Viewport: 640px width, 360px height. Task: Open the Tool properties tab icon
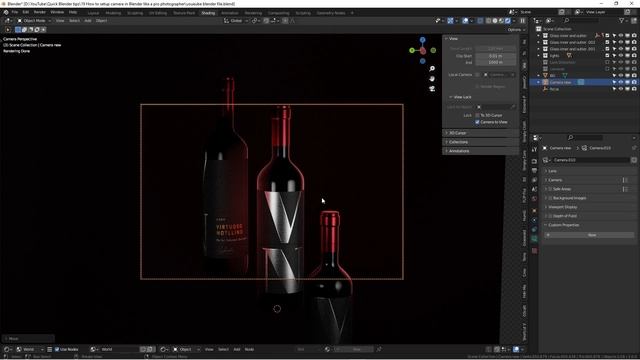click(534, 150)
